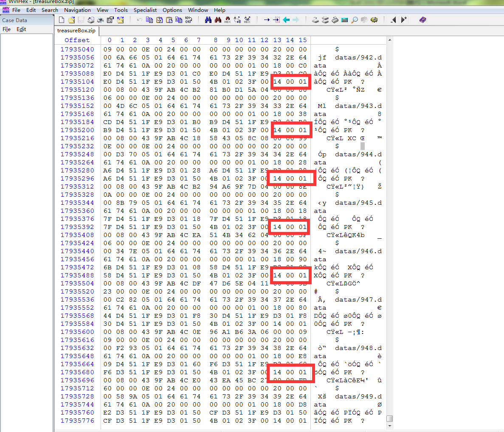
Task: Open the Specialist menu
Action: click(145, 10)
